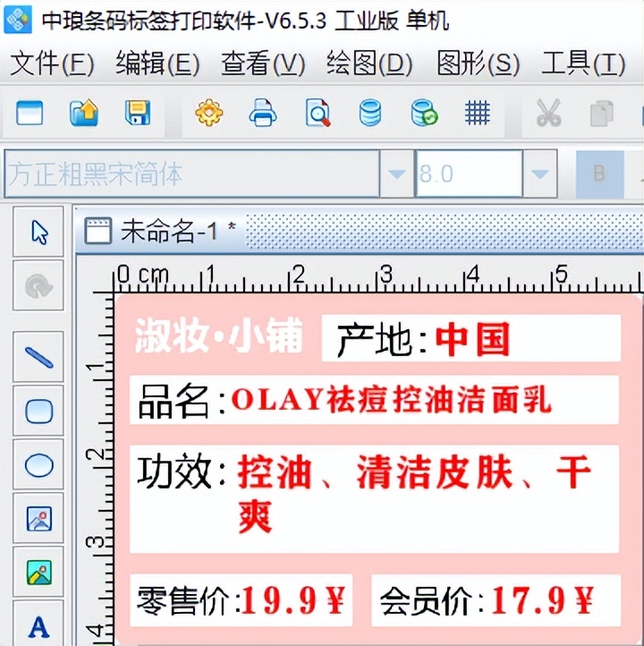Click the application logo icon

tap(17, 19)
